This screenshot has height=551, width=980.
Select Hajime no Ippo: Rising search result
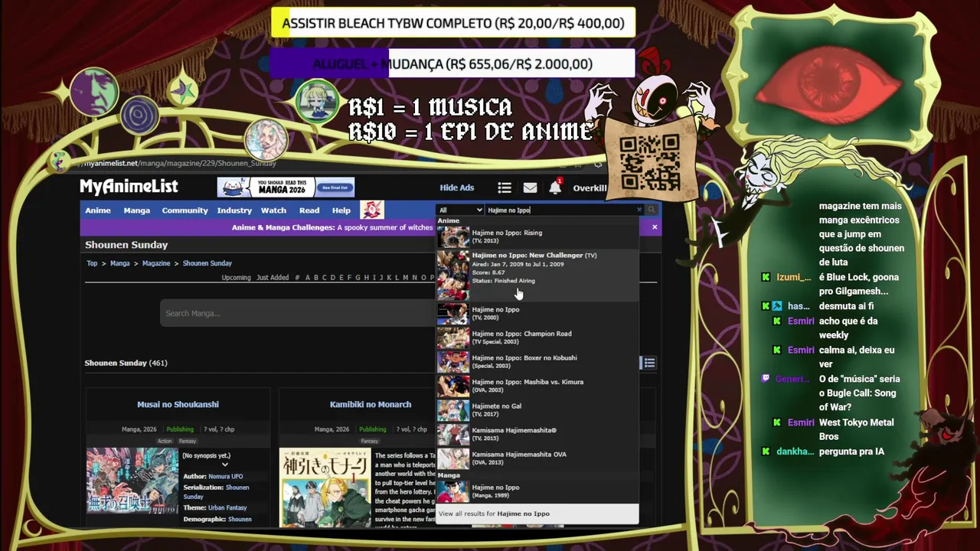(x=537, y=236)
